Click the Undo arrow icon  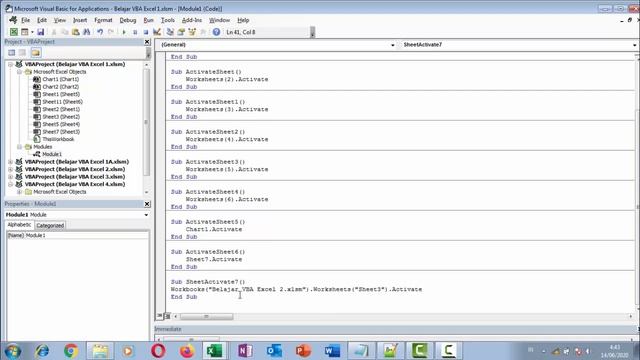pos(100,32)
